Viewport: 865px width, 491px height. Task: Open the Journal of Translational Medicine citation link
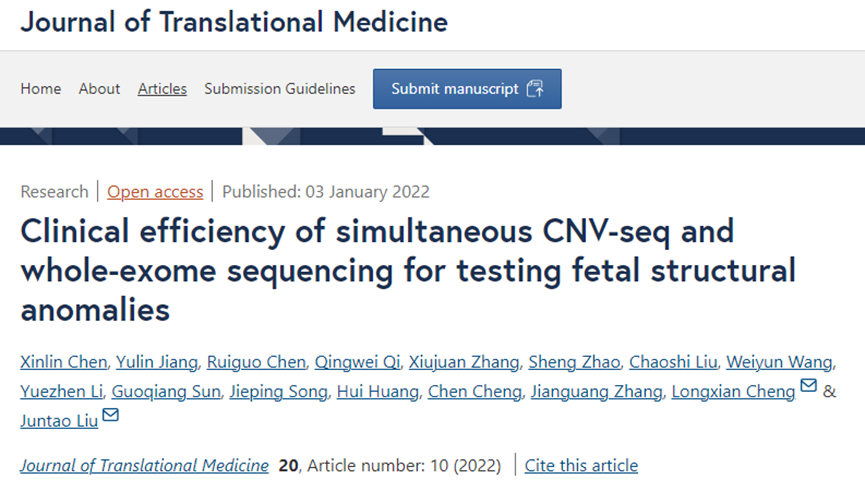point(144,465)
